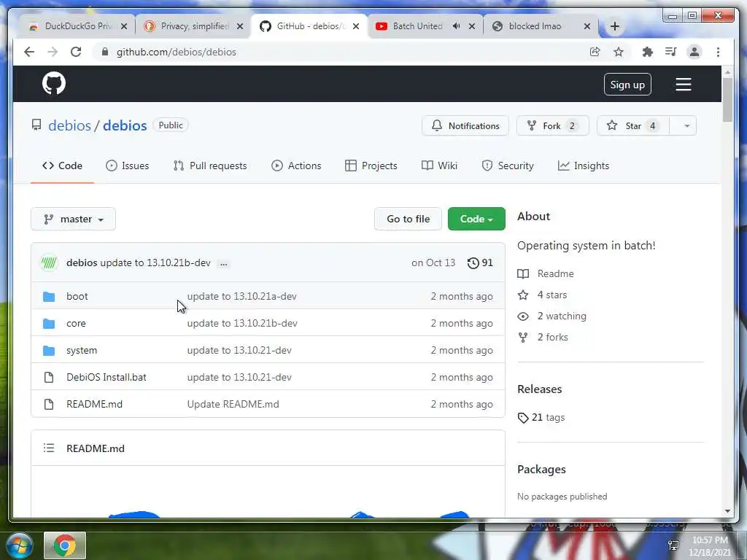Viewport: 747px width, 560px height.
Task: Bookmark this page with the star icon
Action: [619, 52]
